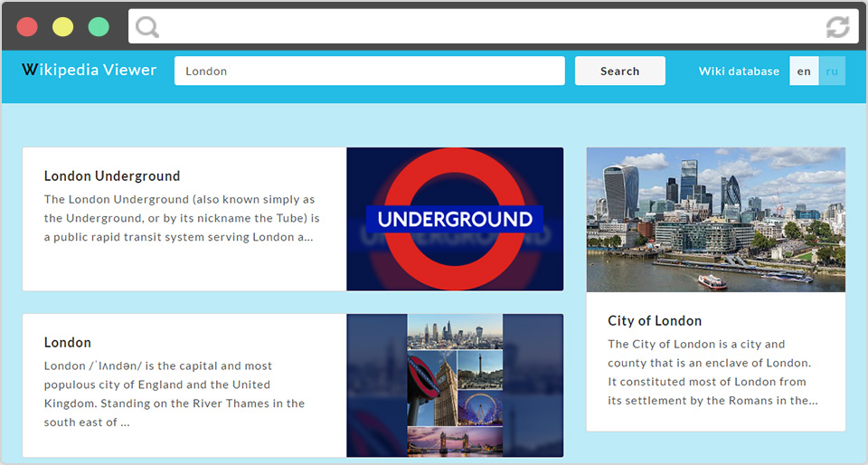
Task: Focus the browser address bar field
Action: [494, 26]
